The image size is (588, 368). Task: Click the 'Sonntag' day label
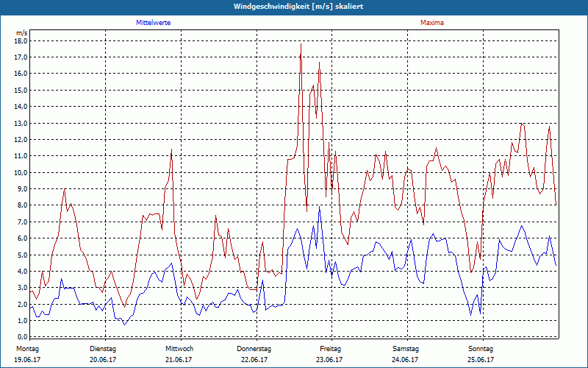[481, 349]
